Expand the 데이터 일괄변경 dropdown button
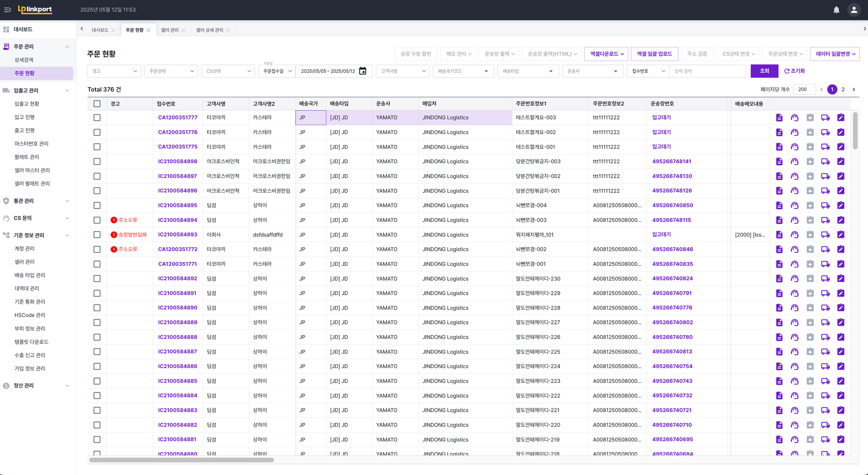The image size is (868, 475). 835,54
